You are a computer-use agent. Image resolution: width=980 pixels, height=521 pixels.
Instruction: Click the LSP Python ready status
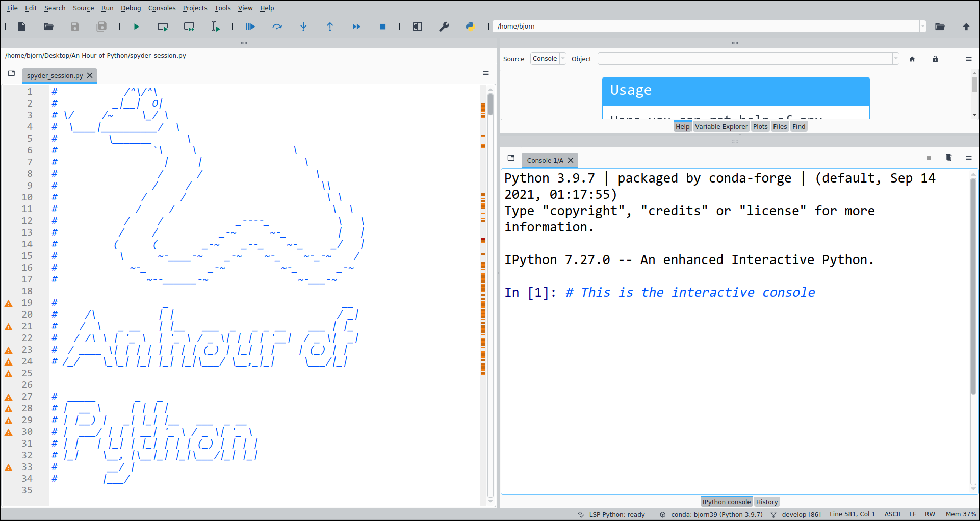click(x=611, y=514)
